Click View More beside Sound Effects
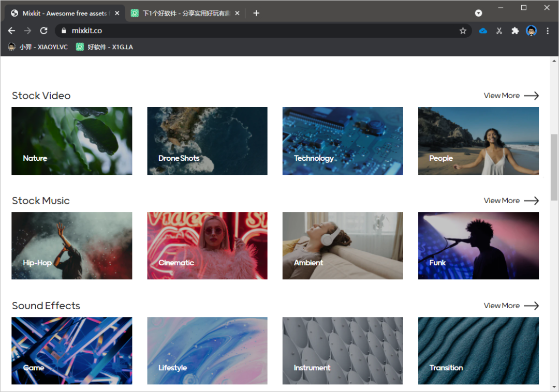559x392 pixels. (511, 306)
